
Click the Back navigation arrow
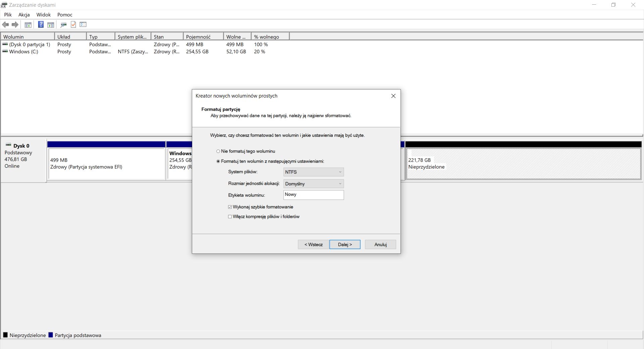(5, 24)
